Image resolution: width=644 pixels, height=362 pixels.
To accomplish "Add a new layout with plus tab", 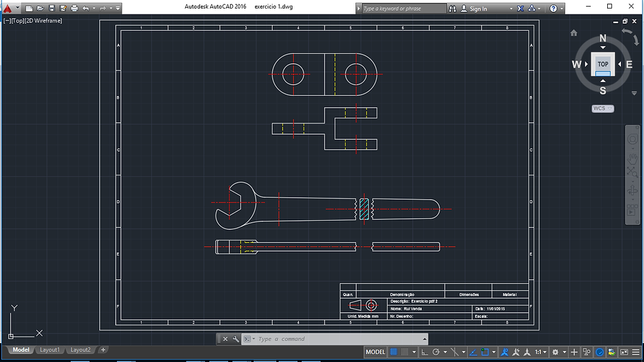I will click(103, 350).
